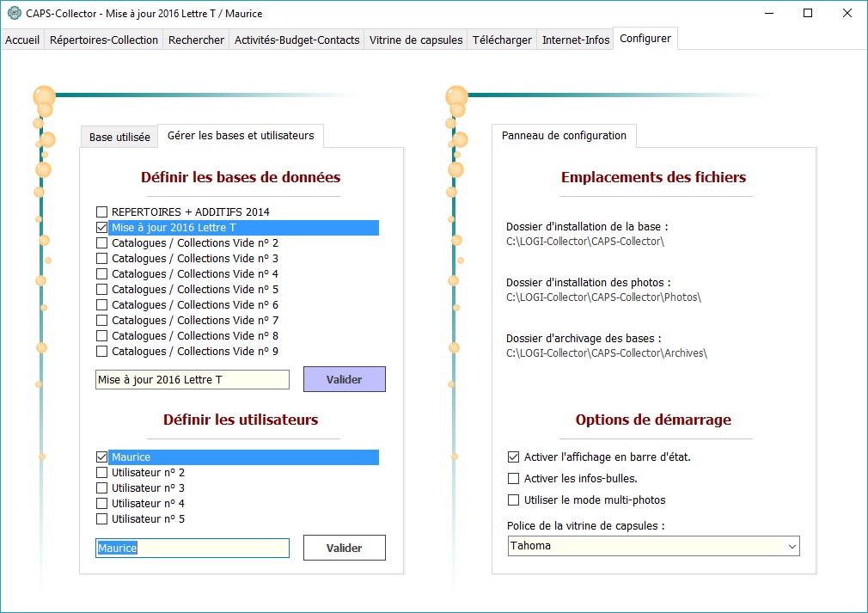868x613 pixels.
Task: Open the Vitrine de capsules tab
Action: [x=416, y=40]
